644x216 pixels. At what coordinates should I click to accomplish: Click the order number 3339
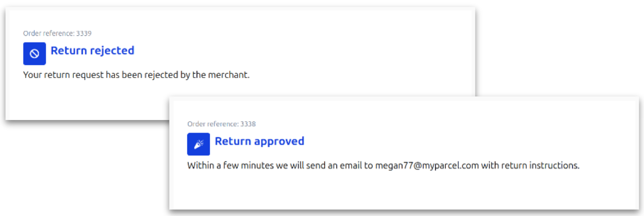tap(84, 34)
